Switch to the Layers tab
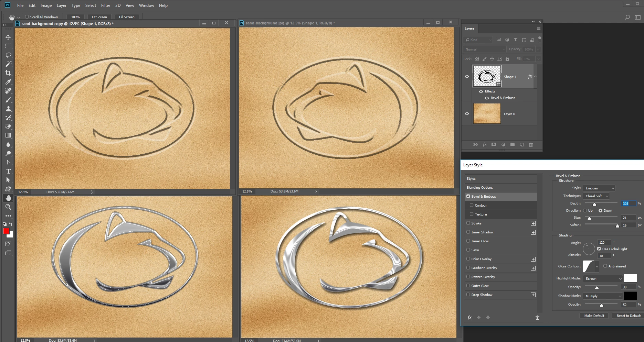 click(x=469, y=29)
